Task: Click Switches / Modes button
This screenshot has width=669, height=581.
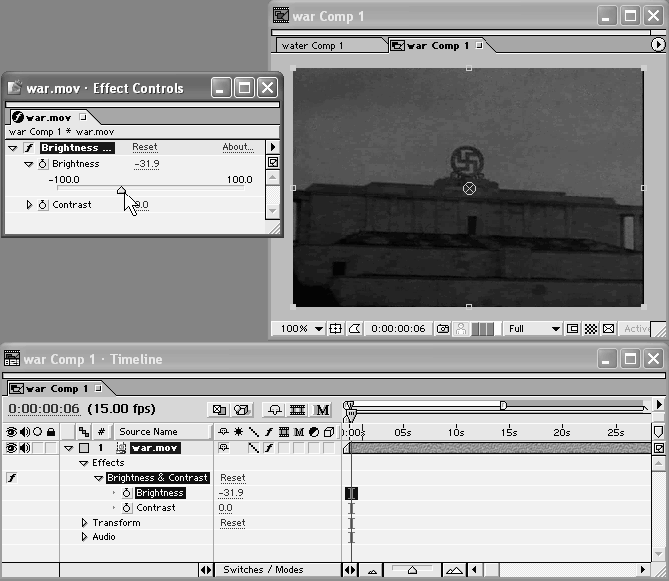Action: pyautogui.click(x=263, y=570)
